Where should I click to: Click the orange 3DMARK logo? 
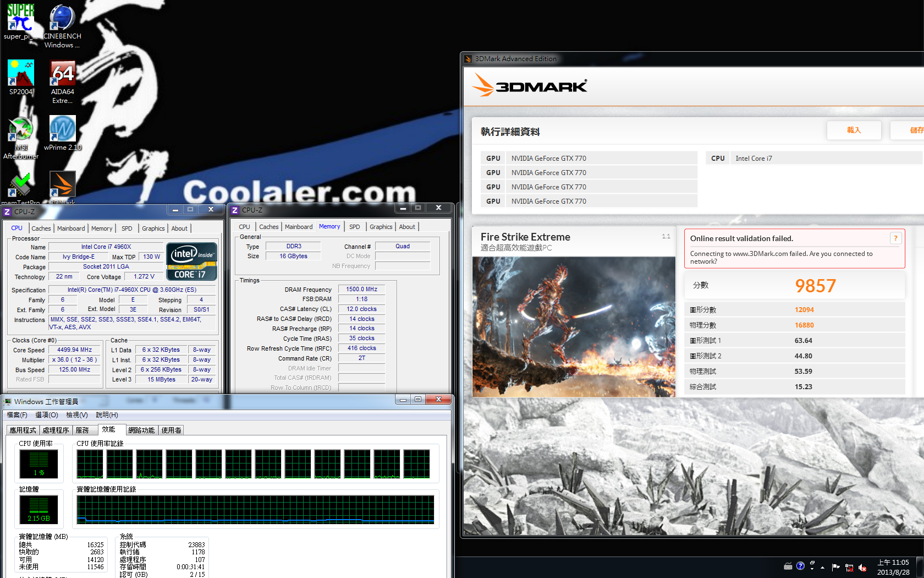[530, 86]
